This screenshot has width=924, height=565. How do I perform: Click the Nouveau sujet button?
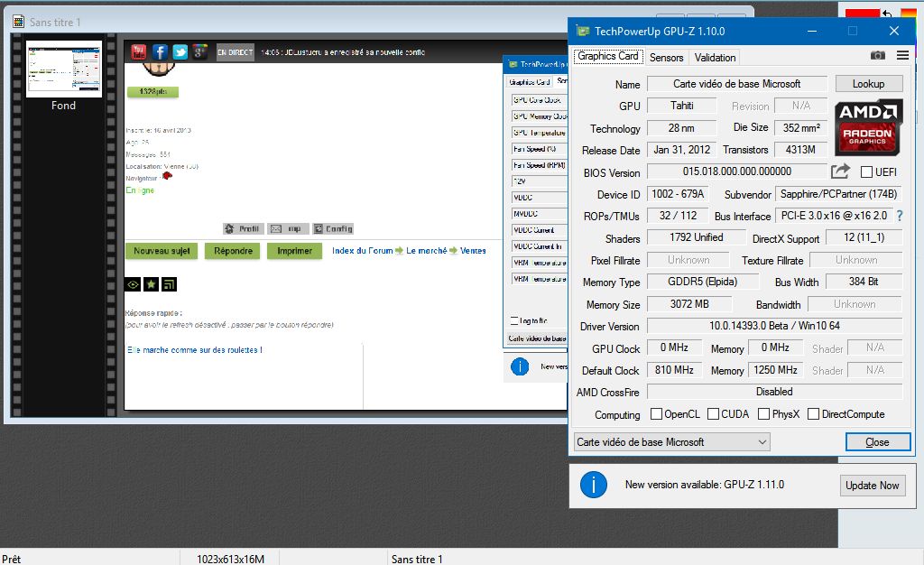(162, 251)
